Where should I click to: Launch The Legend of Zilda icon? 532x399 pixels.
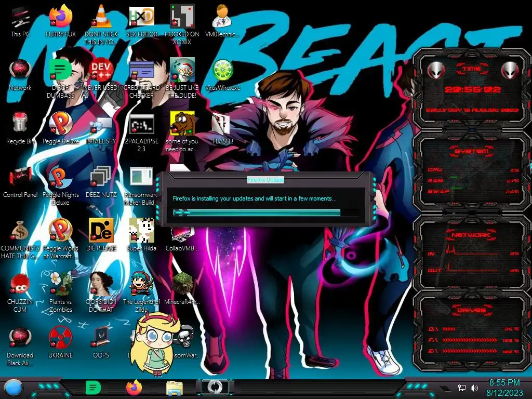coord(142,284)
